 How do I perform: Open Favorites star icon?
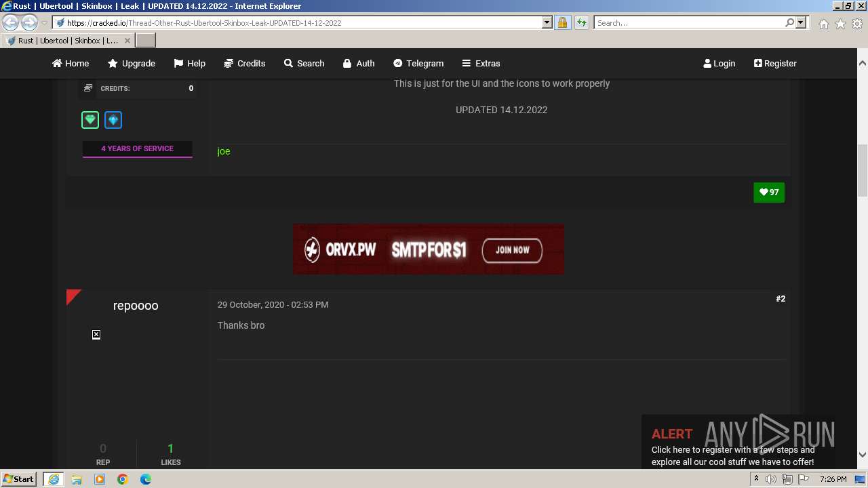(x=840, y=24)
